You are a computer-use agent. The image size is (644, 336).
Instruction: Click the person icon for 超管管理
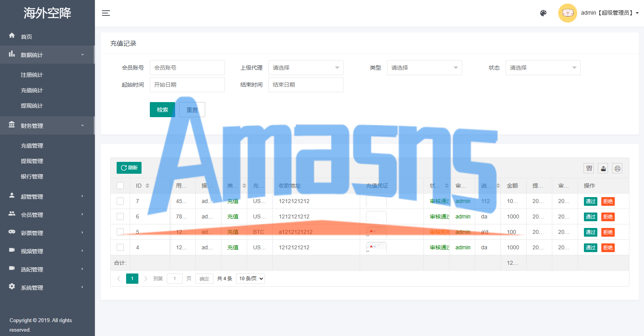tap(12, 196)
